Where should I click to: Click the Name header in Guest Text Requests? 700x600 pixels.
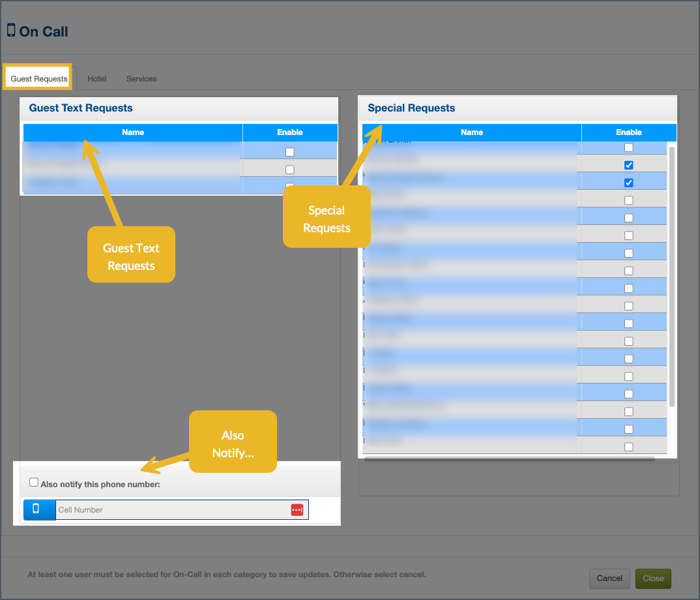pyautogui.click(x=133, y=132)
